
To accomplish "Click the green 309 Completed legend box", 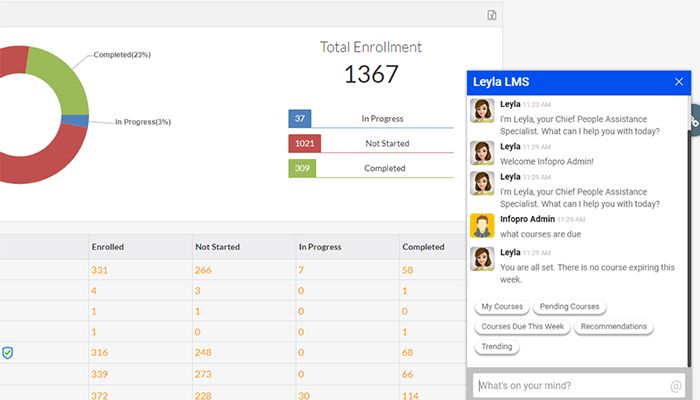I will click(x=301, y=168).
